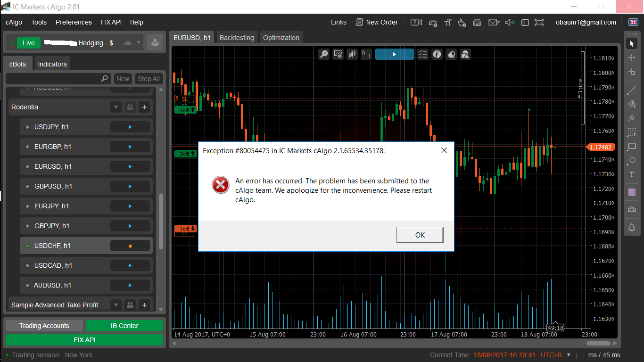The image size is (644, 362).
Task: Click New Order in the top bar
Action: [377, 22]
